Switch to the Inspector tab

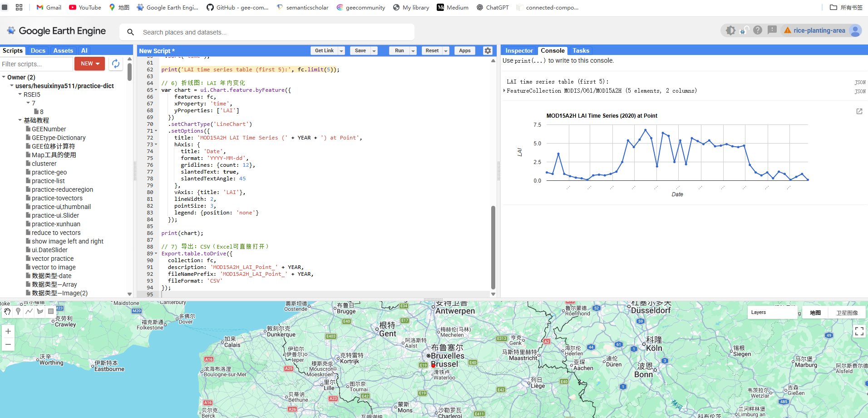(519, 50)
